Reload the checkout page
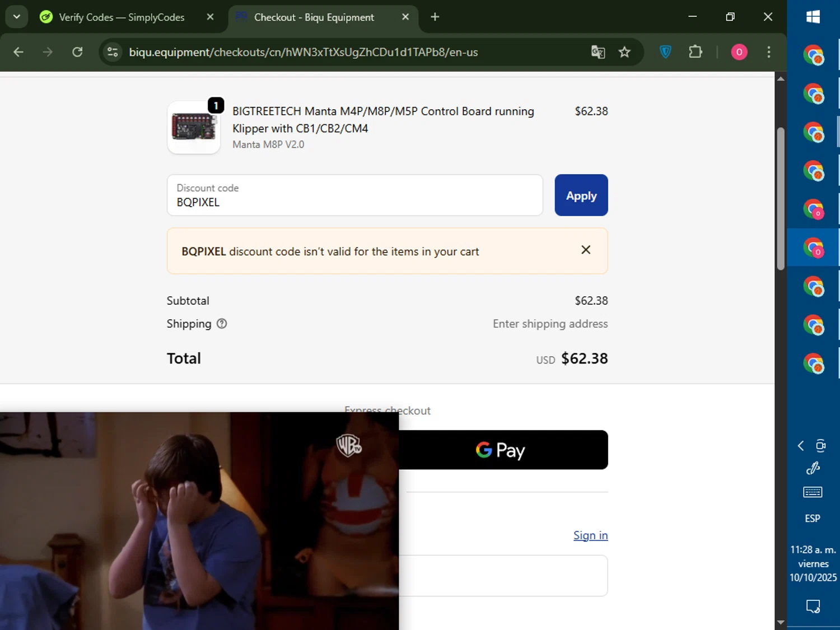 point(77,52)
